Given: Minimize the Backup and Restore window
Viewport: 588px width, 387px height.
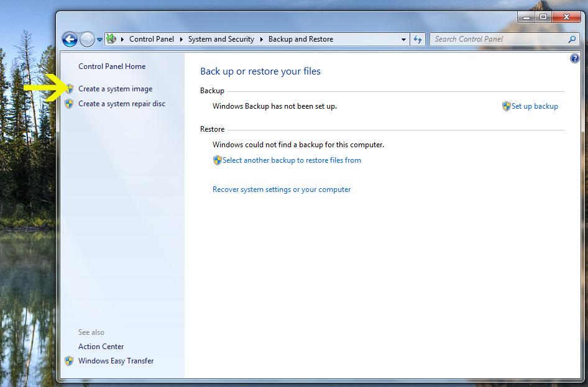Looking at the screenshot, I should pyautogui.click(x=526, y=17).
